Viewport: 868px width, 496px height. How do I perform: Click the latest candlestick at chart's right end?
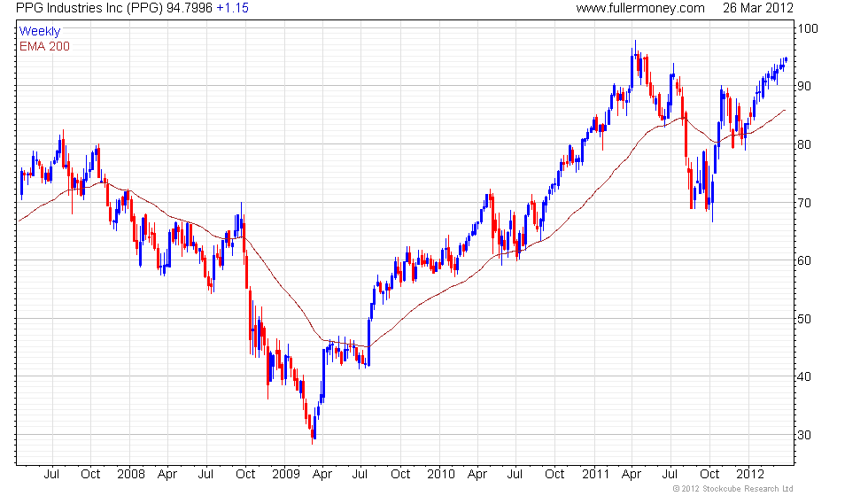(785, 60)
